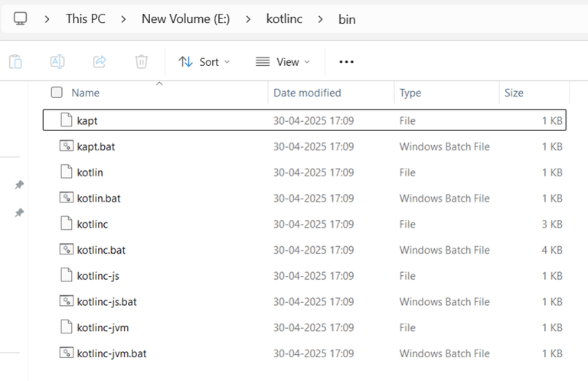This screenshot has height=381, width=588.
Task: Click the kapt.bat batch file icon
Action: click(x=66, y=146)
